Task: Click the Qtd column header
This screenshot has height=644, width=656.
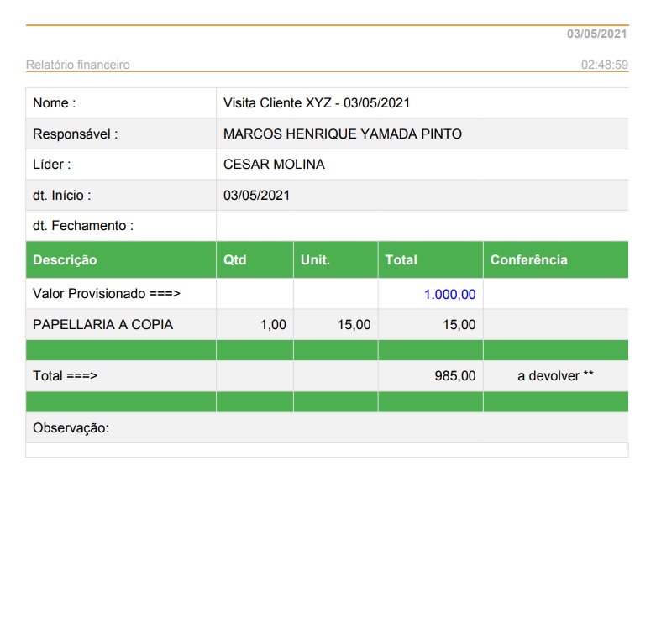Action: (235, 260)
